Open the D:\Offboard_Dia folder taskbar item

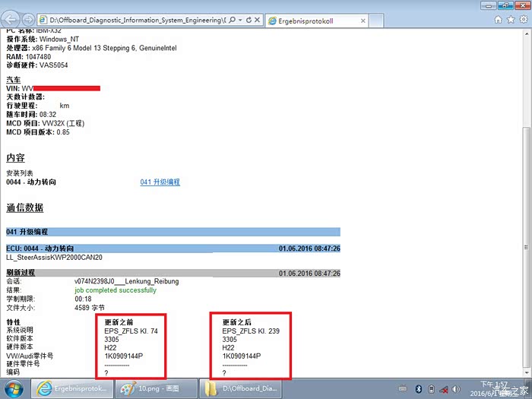239,388
